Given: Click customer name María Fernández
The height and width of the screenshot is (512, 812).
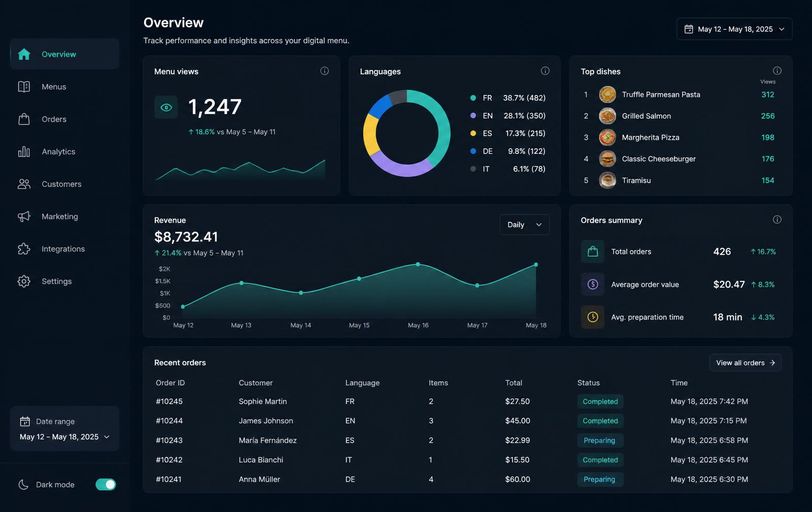Looking at the screenshot, I should tap(268, 440).
